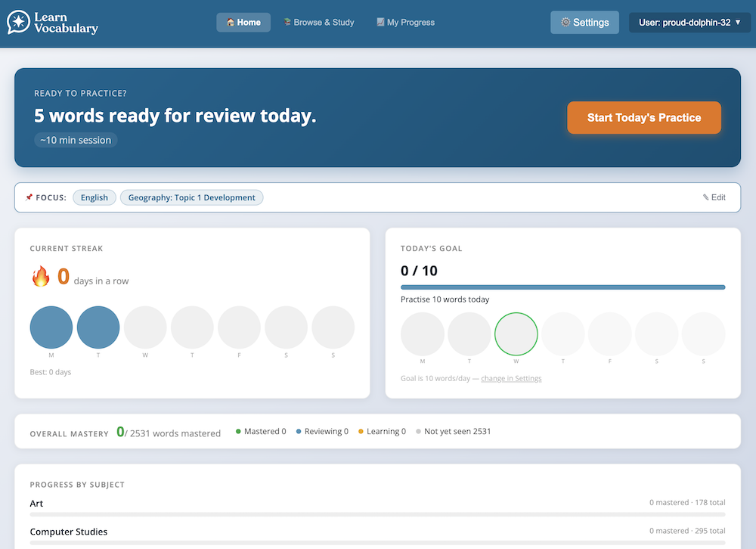Click the pencil Edit icon in focus bar

705,197
